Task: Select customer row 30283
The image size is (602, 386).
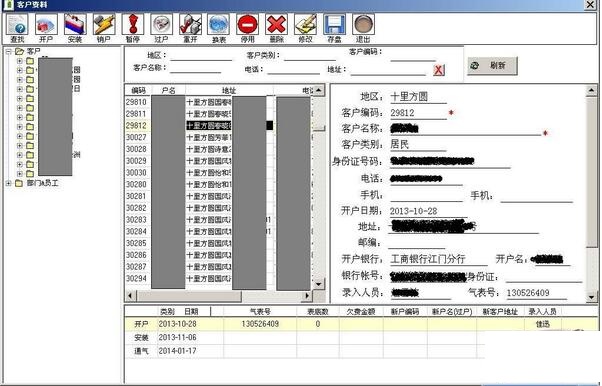Action: click(218, 220)
